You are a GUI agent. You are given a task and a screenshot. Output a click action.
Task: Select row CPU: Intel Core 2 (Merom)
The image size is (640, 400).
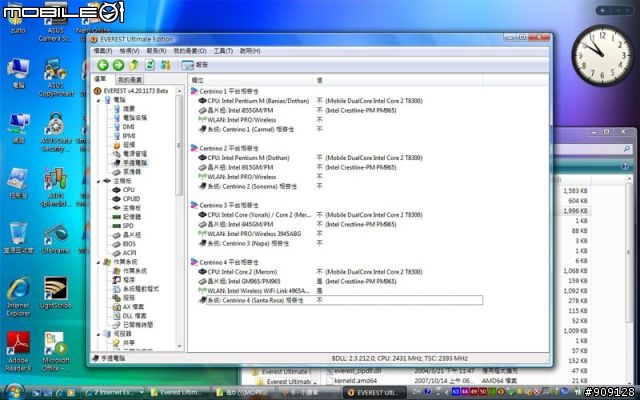[x=242, y=272]
